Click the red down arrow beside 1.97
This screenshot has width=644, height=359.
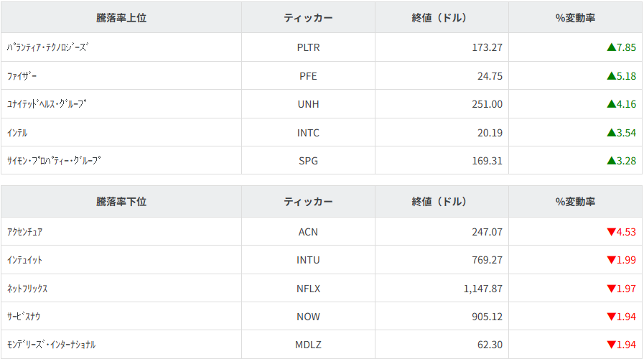611,289
